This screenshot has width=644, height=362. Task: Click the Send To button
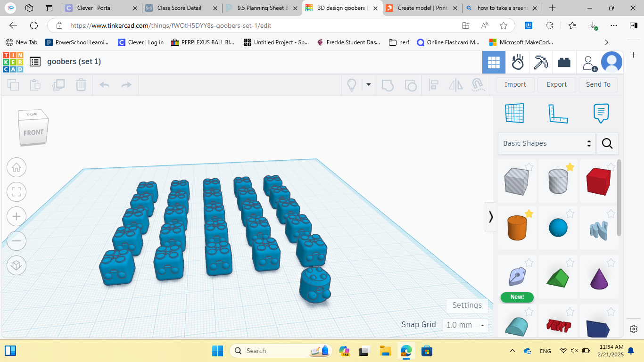pos(598,85)
